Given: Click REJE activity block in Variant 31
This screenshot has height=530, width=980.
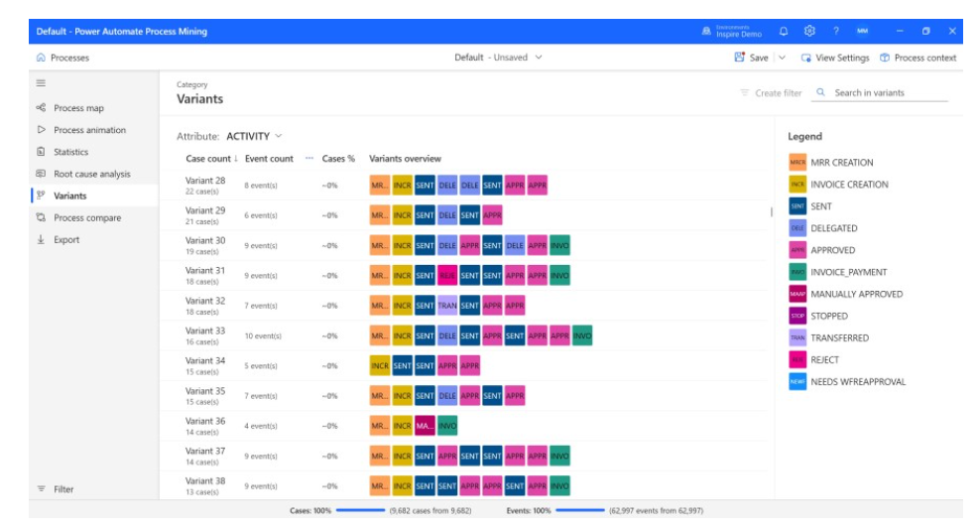Looking at the screenshot, I should tap(447, 275).
